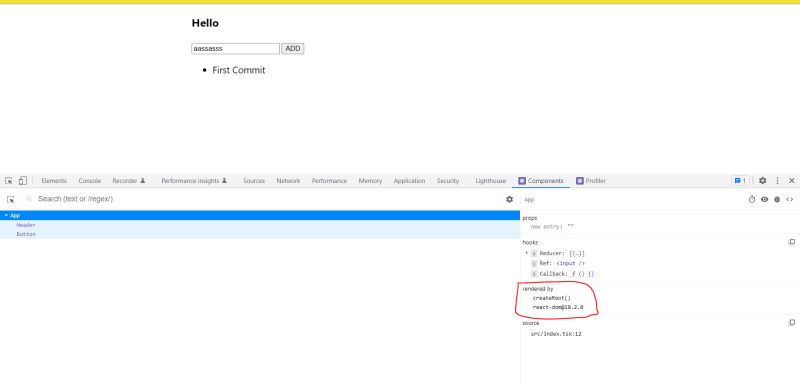Viewport: 800px width, 384px height.
Task: Click createRoot() under rendered by
Action: pos(552,298)
